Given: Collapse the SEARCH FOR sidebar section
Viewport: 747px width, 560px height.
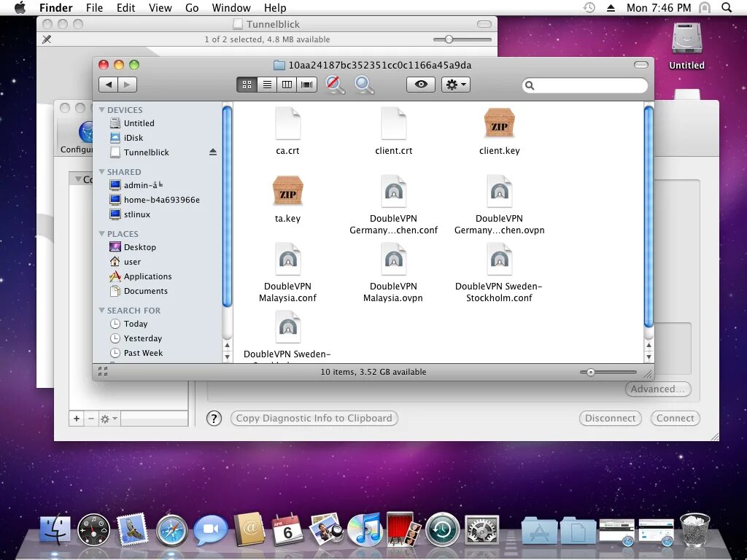Looking at the screenshot, I should coord(101,310).
